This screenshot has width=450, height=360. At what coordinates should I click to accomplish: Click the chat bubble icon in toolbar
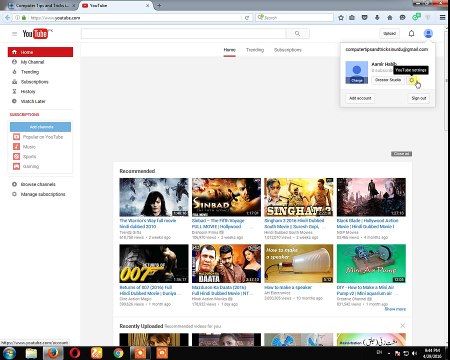403,18
